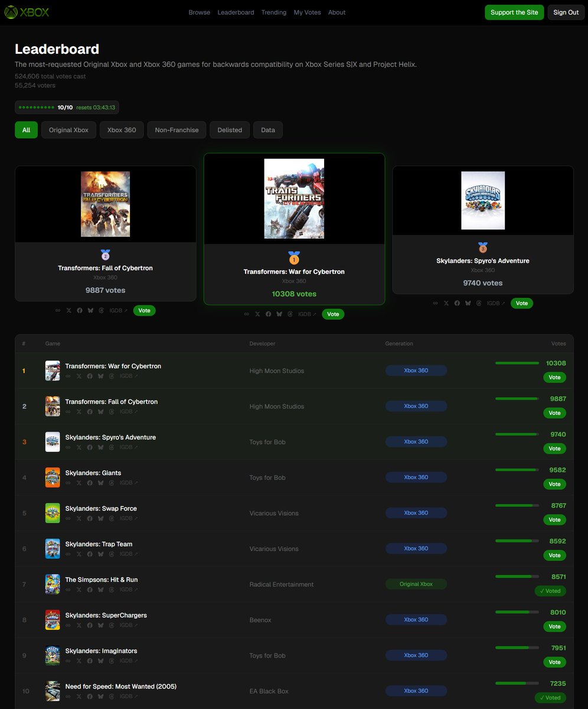588x709 pixels.
Task: Copy link icon in Skylanders: Giants row
Action: (68, 483)
